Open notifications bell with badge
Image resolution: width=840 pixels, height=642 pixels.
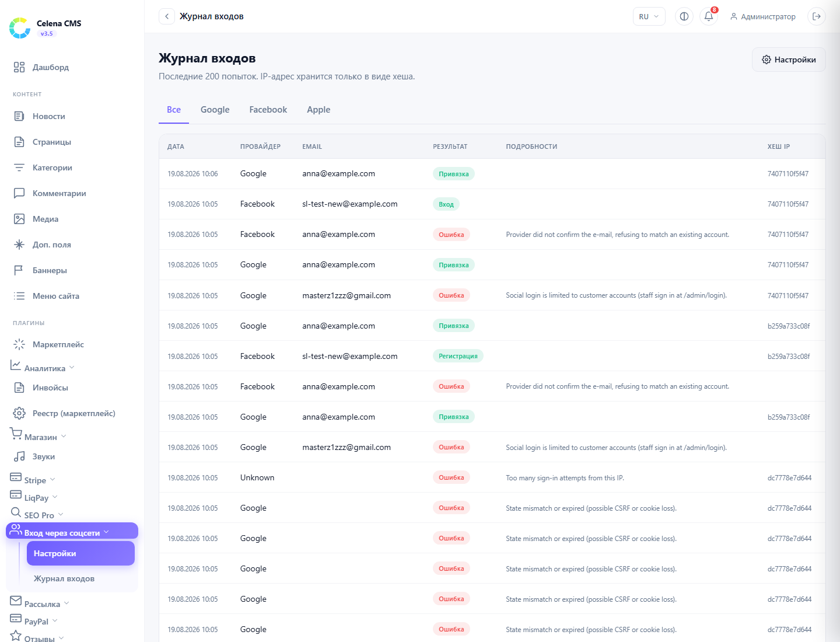pos(709,16)
